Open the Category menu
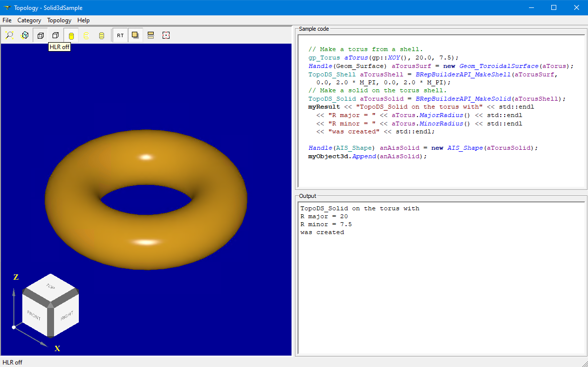The height and width of the screenshot is (367, 588). (29, 20)
